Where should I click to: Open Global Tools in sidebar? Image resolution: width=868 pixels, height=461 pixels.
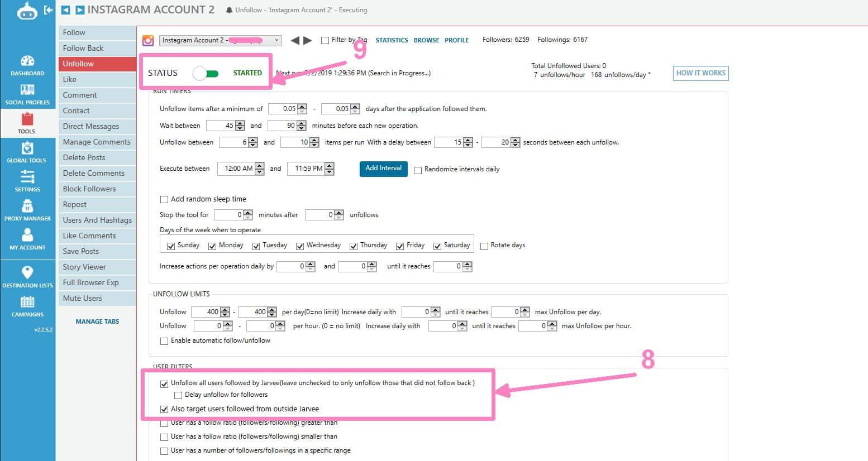(x=27, y=152)
